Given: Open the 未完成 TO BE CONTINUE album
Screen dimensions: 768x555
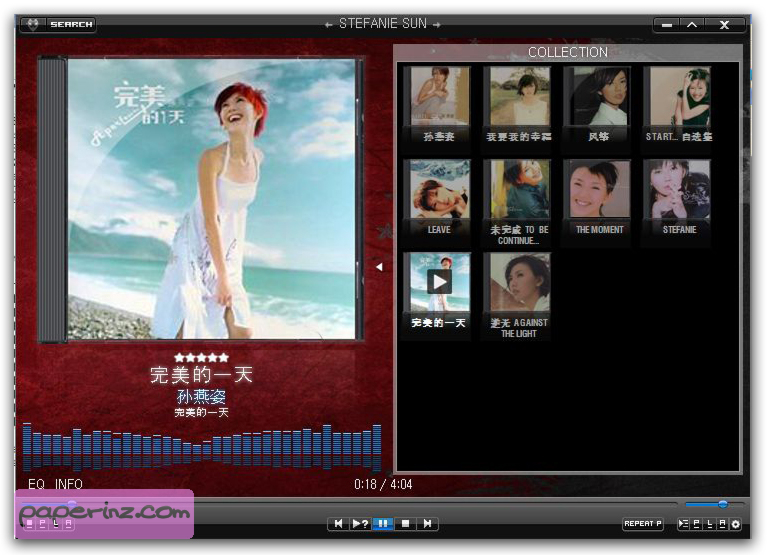Looking at the screenshot, I should pyautogui.click(x=519, y=202).
